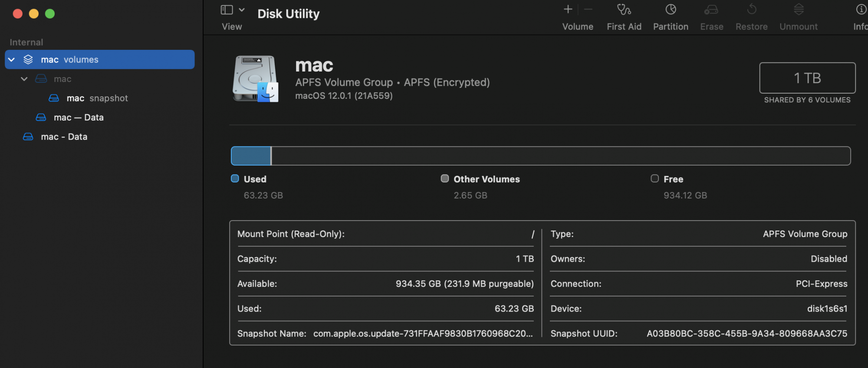Screen dimensions: 868x368
Task: Click the mac — Data drive icon
Action: [x=41, y=117]
